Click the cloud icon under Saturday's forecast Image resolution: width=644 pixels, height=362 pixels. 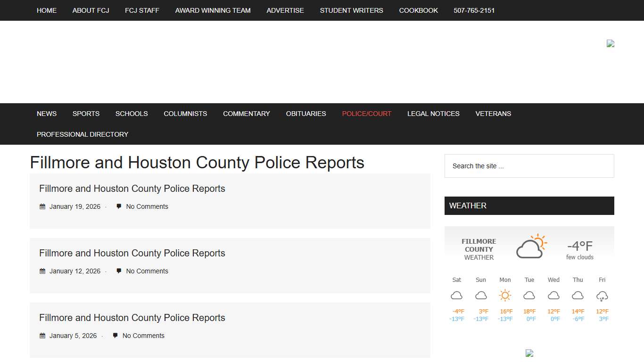(456, 295)
